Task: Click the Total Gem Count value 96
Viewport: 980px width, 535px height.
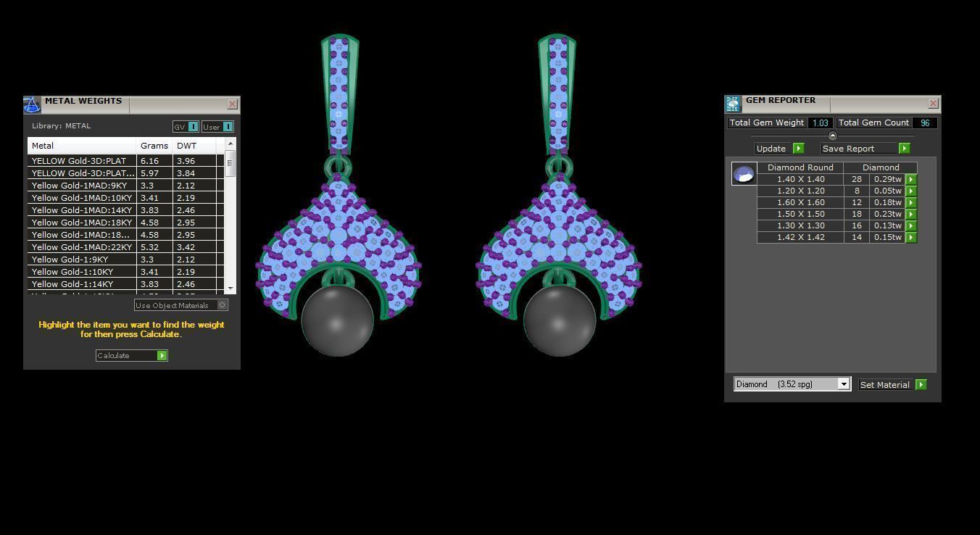Action: (x=925, y=123)
